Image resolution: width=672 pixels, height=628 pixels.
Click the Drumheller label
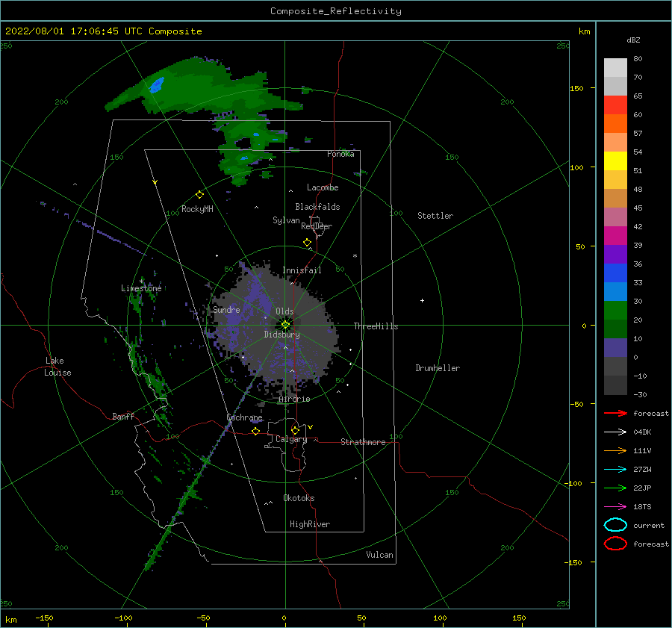[437, 368]
